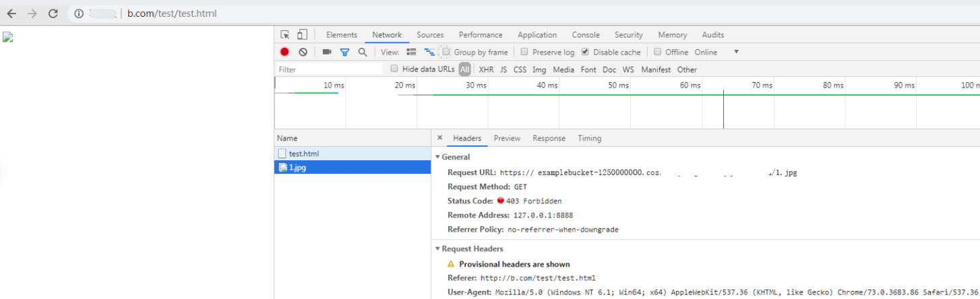
Task: Filter requests by WS
Action: [x=628, y=69]
